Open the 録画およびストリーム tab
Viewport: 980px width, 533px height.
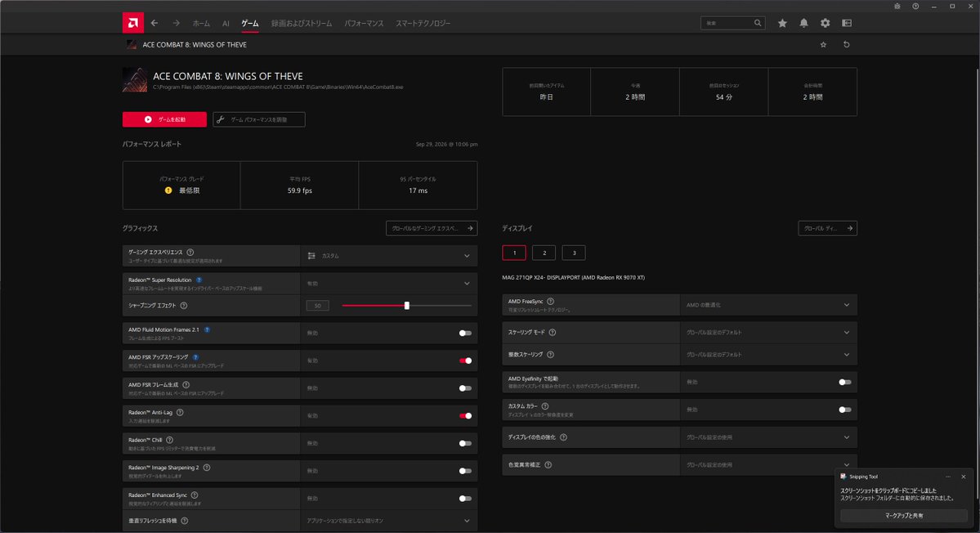point(302,23)
